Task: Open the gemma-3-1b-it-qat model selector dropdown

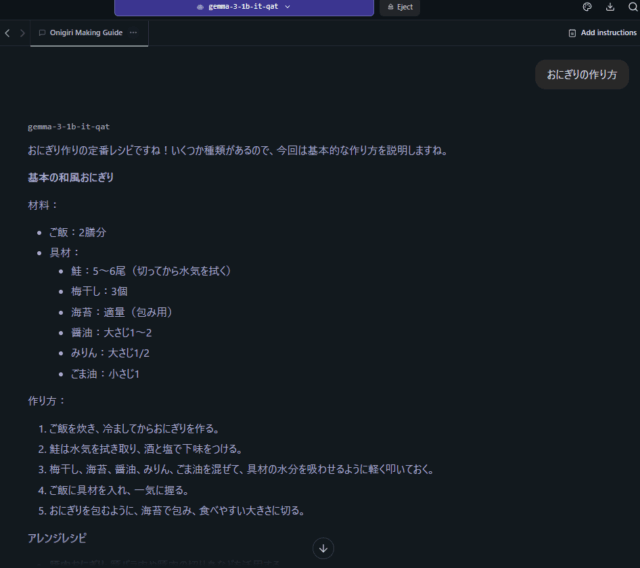Action: (244, 7)
